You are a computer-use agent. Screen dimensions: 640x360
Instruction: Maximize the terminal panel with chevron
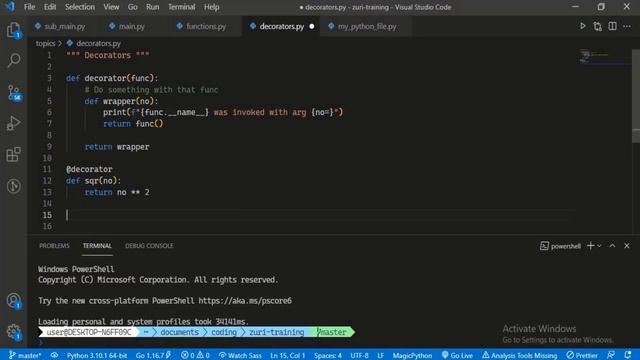612,246
